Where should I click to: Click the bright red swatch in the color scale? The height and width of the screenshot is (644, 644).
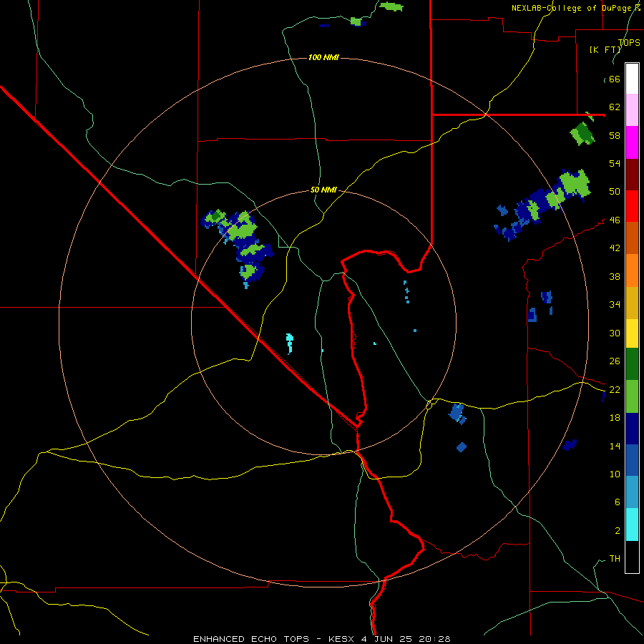[632, 206]
